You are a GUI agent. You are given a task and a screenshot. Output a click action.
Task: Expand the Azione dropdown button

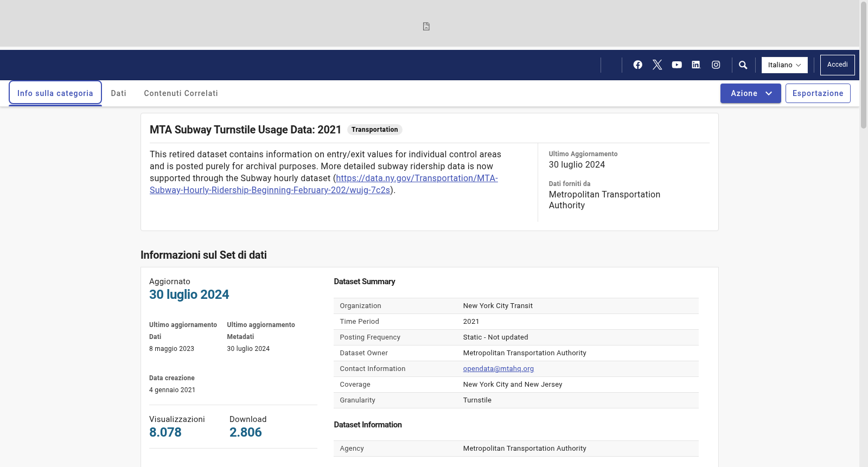tap(751, 93)
